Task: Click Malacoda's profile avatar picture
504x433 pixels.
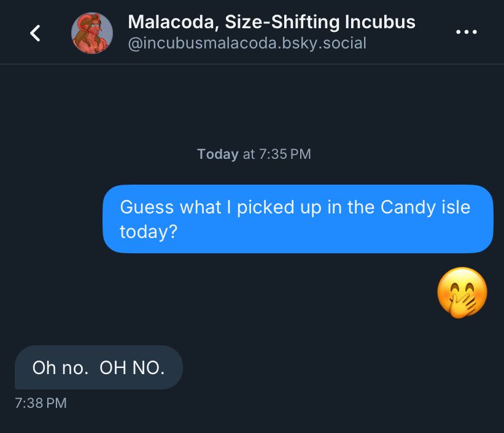Action: tap(92, 33)
